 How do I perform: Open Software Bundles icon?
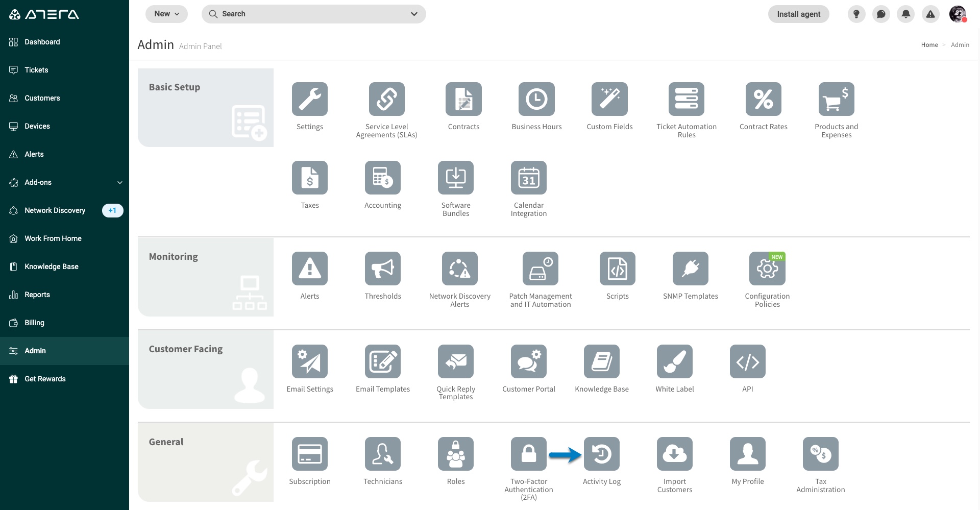tap(456, 178)
